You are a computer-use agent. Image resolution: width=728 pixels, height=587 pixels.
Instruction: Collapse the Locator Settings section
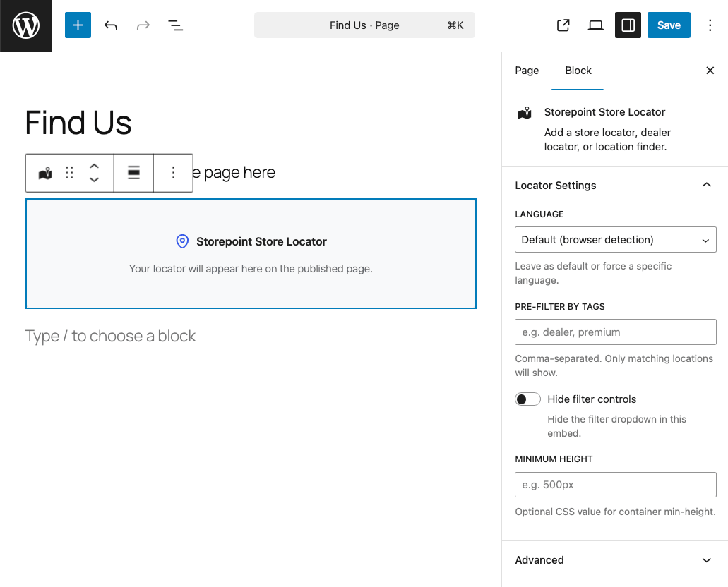tap(706, 184)
